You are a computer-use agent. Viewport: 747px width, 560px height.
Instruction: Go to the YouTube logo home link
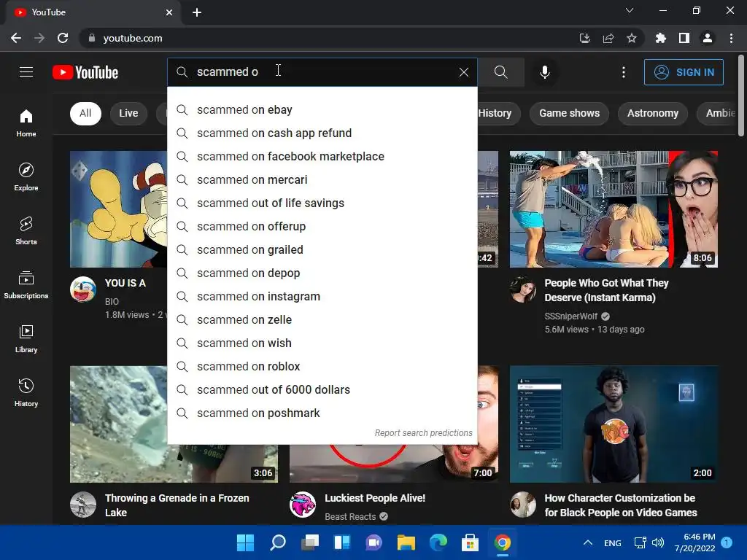pyautogui.click(x=85, y=72)
